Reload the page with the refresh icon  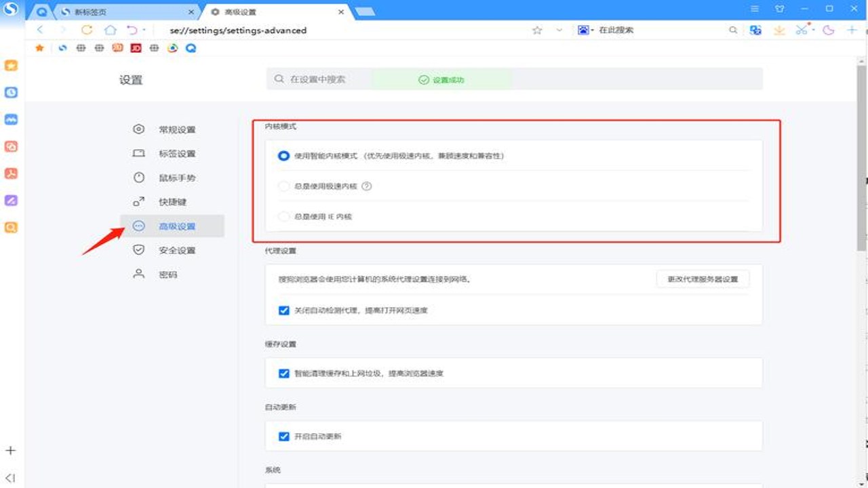tap(87, 30)
